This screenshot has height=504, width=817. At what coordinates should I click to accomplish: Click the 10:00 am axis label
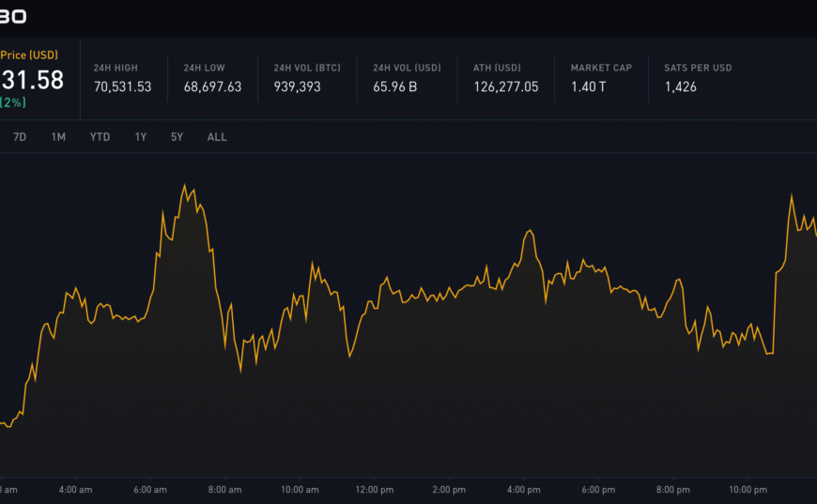tap(300, 489)
